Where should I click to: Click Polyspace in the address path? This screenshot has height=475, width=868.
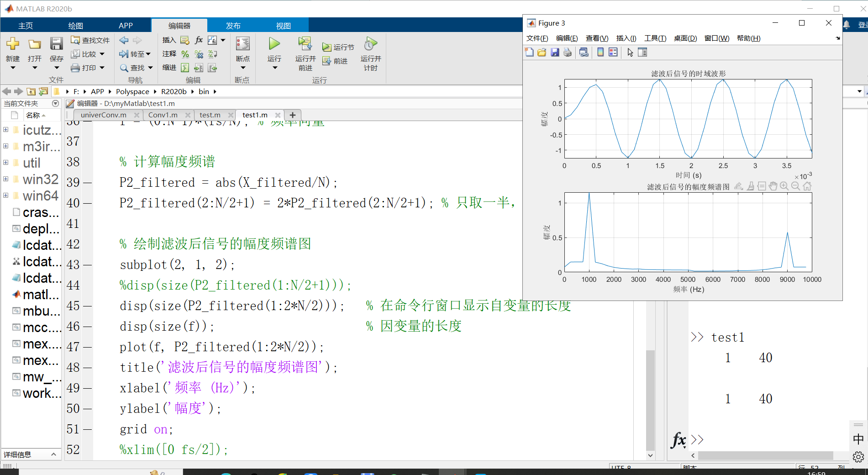[x=132, y=92]
